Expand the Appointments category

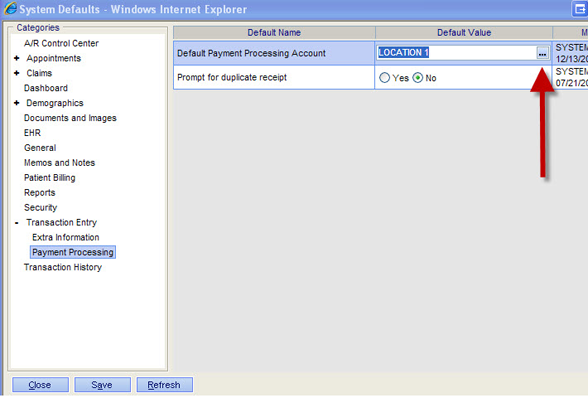coord(16,58)
